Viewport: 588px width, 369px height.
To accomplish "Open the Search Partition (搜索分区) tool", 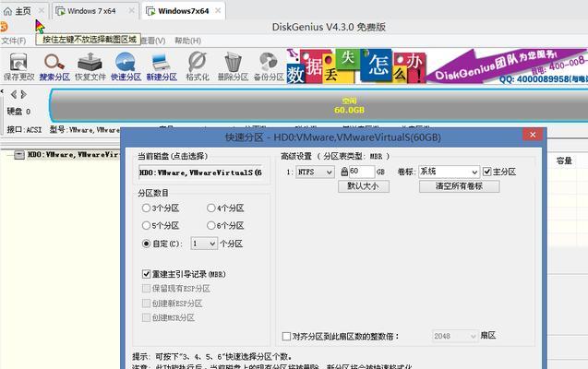I will pyautogui.click(x=54, y=66).
